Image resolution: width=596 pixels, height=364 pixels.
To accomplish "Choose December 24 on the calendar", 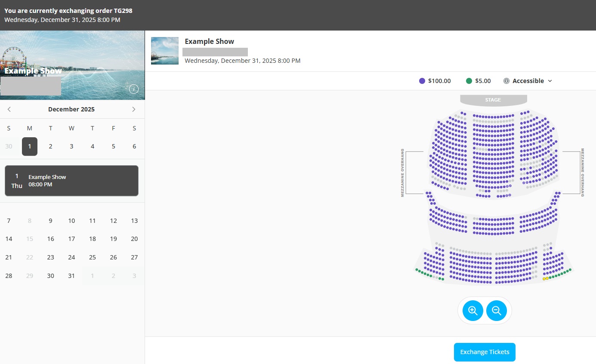I will click(71, 257).
